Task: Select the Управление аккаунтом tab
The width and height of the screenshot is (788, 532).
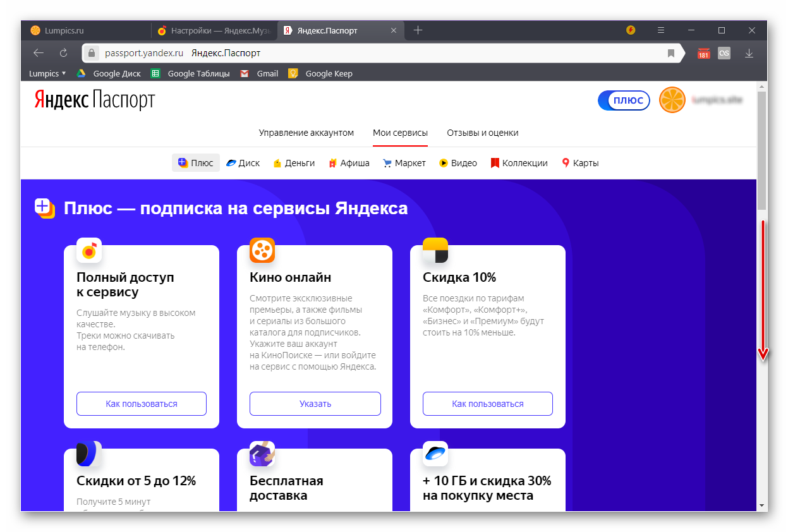Action: tap(306, 133)
